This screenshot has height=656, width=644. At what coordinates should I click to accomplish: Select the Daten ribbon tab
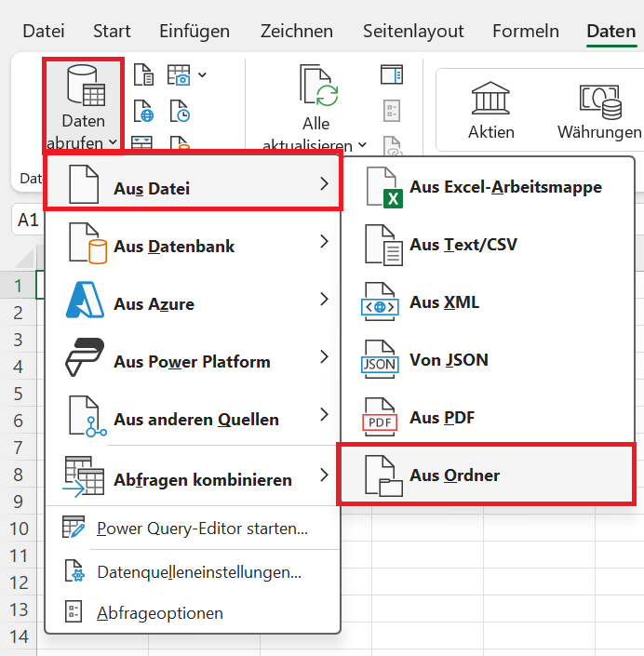point(610,31)
